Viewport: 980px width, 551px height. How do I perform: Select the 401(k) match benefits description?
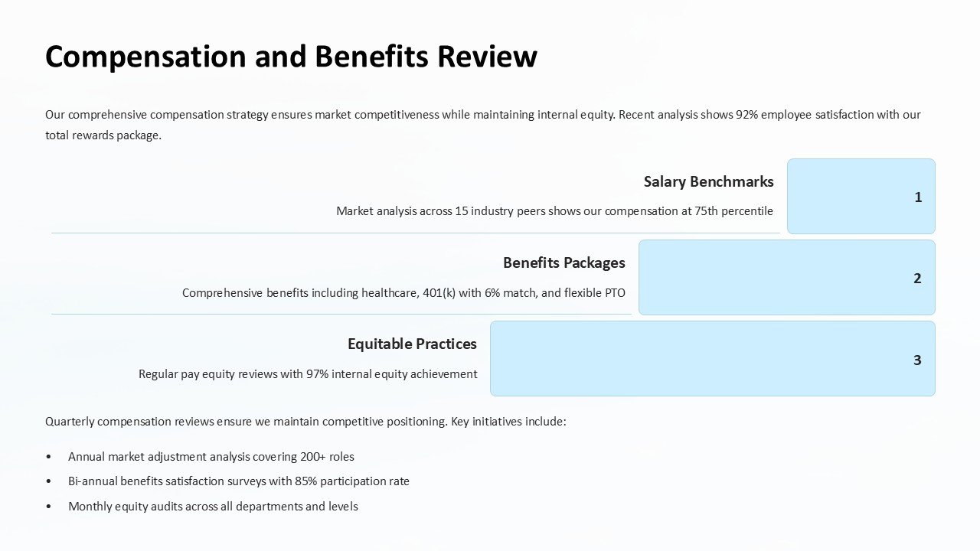(403, 293)
